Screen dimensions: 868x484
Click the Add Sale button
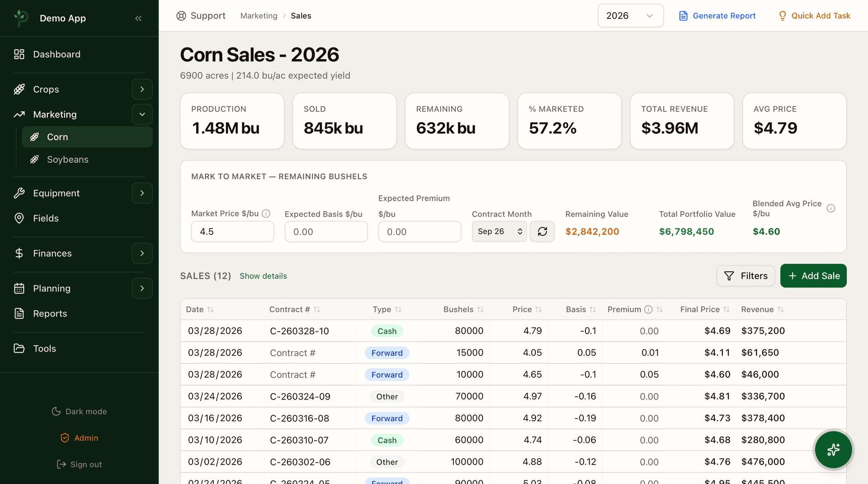[x=813, y=276]
